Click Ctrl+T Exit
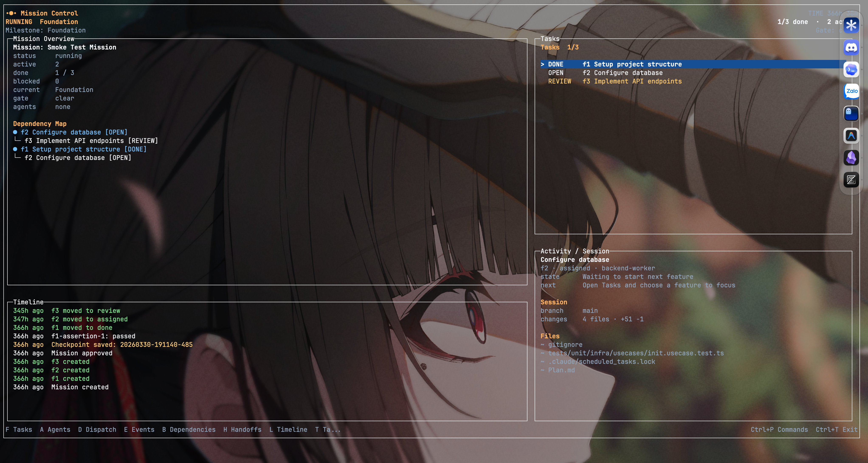 pos(836,429)
